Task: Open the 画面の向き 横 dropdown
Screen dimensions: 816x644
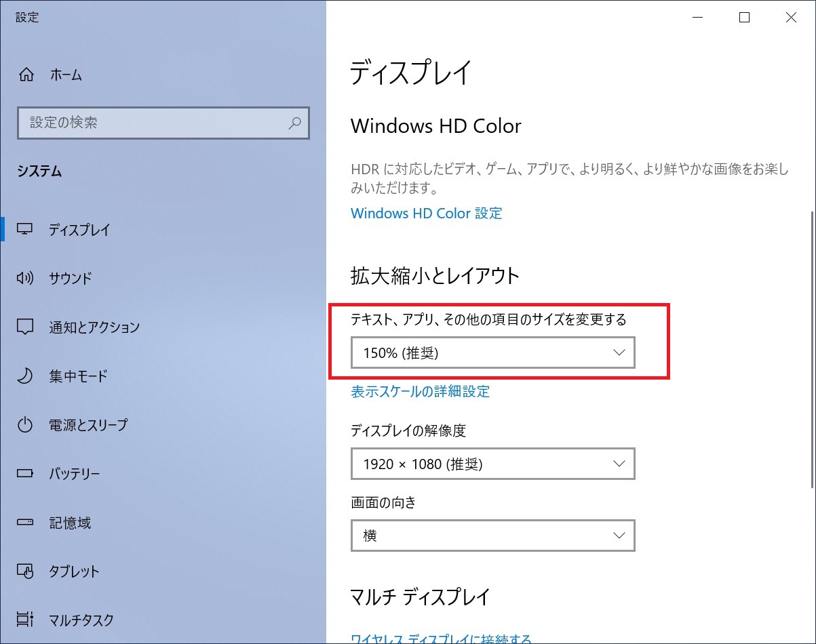Action: coord(493,536)
